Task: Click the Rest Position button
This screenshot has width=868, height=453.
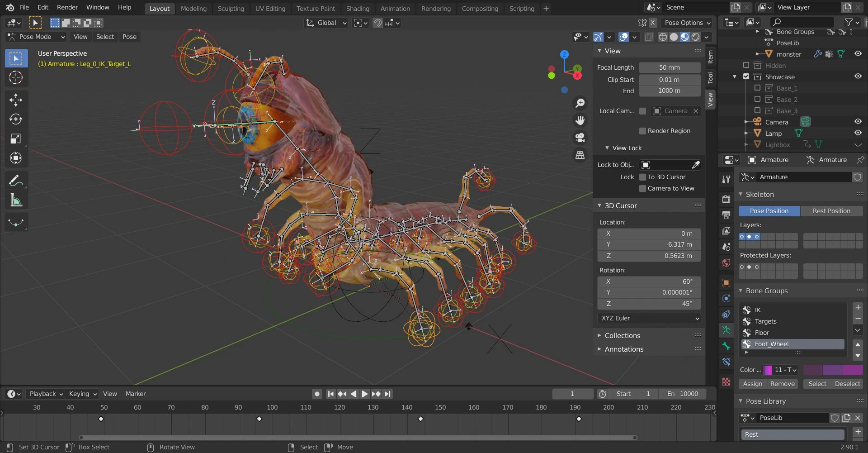Action: 832,210
